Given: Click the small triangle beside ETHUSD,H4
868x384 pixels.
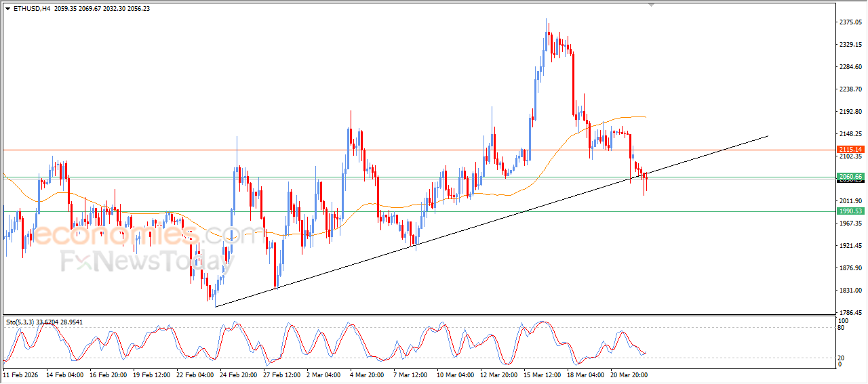Looking at the screenshot, I should [7, 9].
